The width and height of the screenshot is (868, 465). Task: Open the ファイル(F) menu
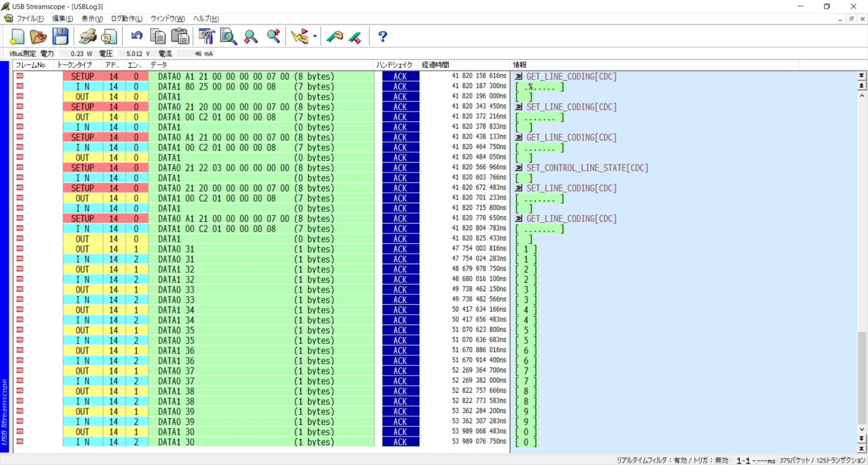click(30, 18)
